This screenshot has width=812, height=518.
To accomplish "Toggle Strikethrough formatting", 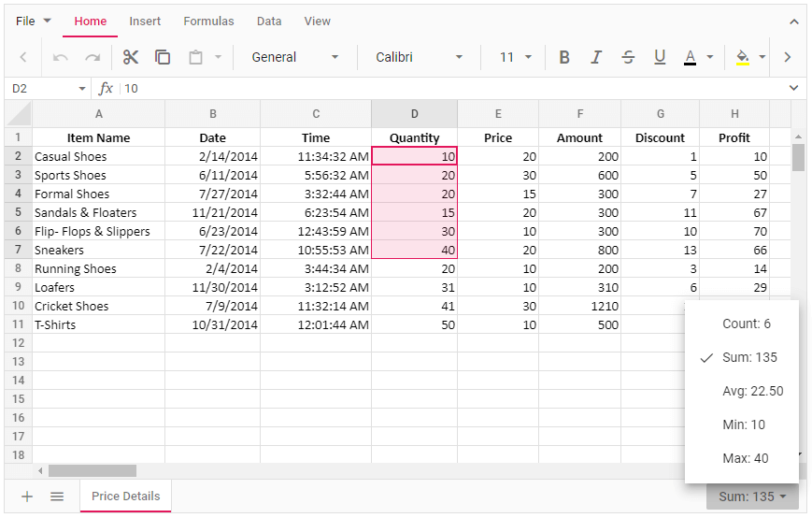I will point(628,57).
